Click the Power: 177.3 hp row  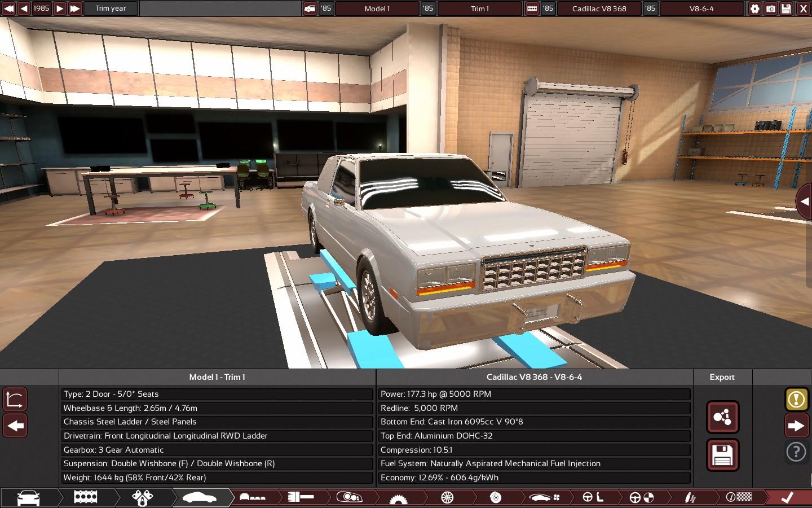534,394
